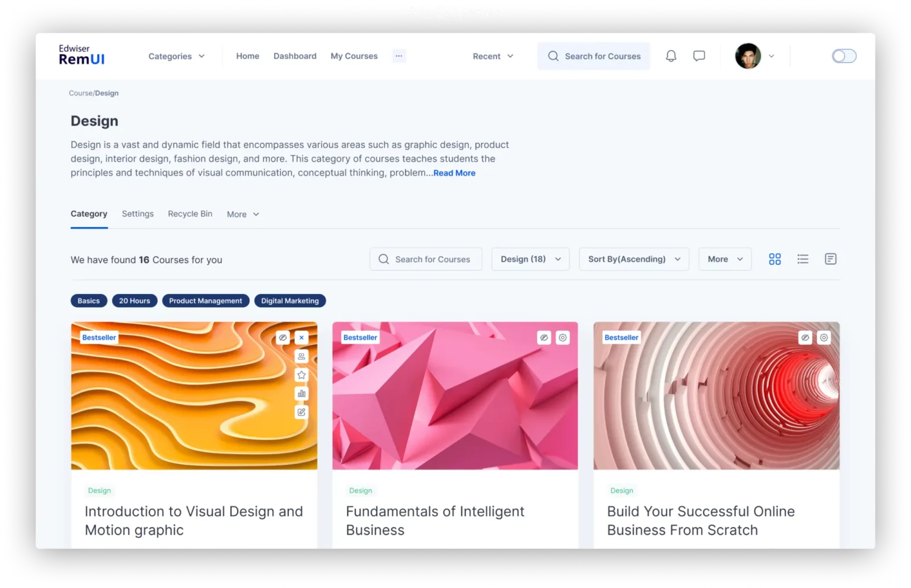Click the edit course icon on first card
This screenshot has width=911, height=588.
tap(301, 412)
